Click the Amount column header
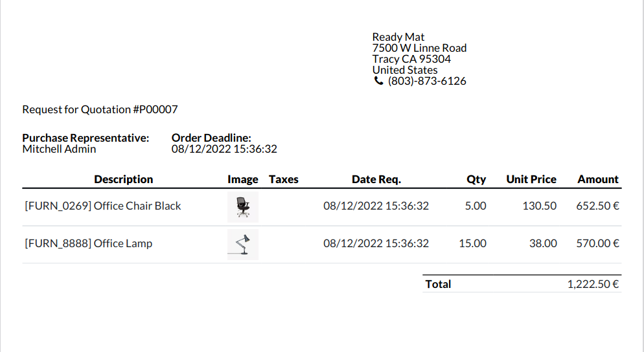Viewport: 644px width, 352px height. (598, 179)
